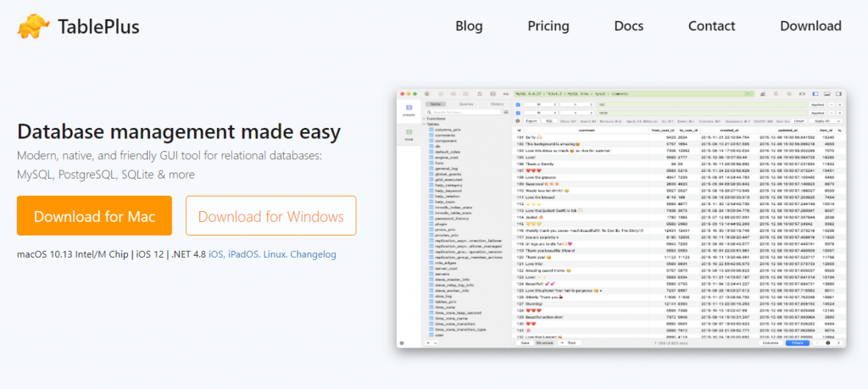Click the Apply All button
Screen dimensions: 868x389
[822, 121]
